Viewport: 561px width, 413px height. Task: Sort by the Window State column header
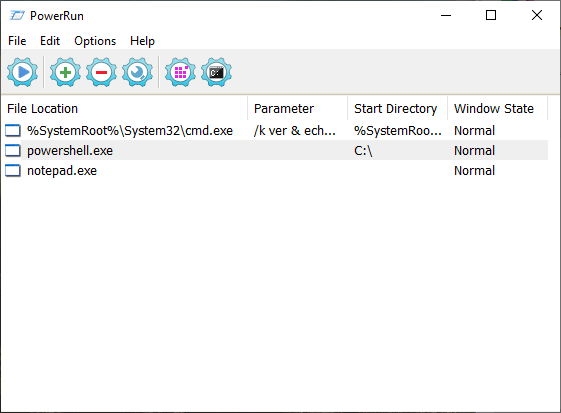click(498, 108)
